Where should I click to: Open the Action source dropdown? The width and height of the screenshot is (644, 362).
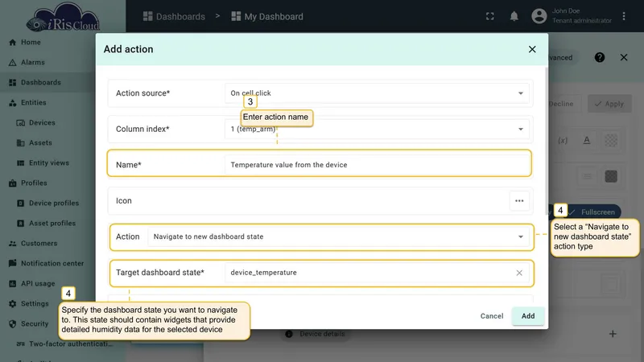[x=377, y=93]
